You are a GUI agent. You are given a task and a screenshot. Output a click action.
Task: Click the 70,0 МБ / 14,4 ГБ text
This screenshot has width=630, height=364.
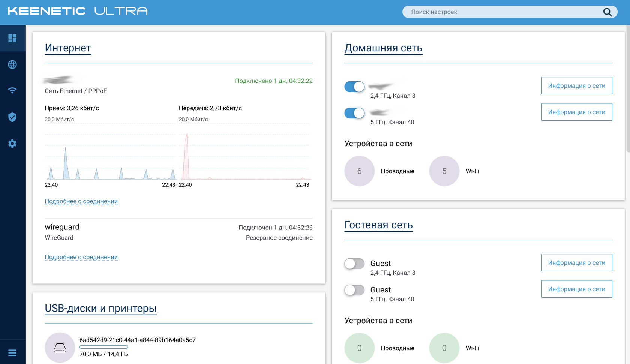pyautogui.click(x=103, y=354)
